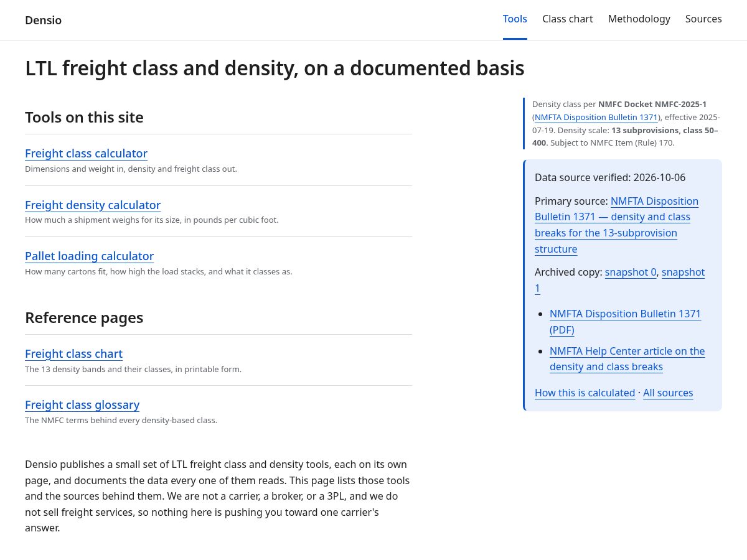Viewport: 747px width, 560px height.
Task: Select the Tools nav tab
Action: pyautogui.click(x=515, y=19)
